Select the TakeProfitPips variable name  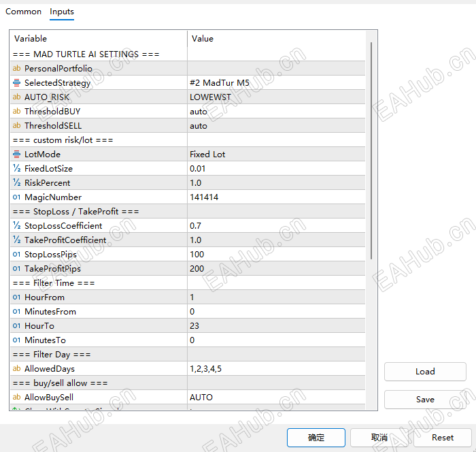click(52, 268)
